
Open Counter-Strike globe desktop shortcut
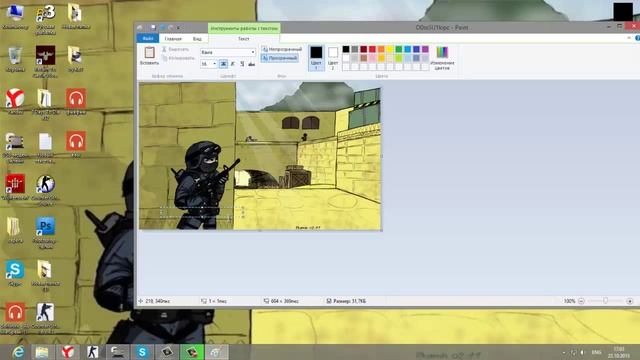point(45,190)
